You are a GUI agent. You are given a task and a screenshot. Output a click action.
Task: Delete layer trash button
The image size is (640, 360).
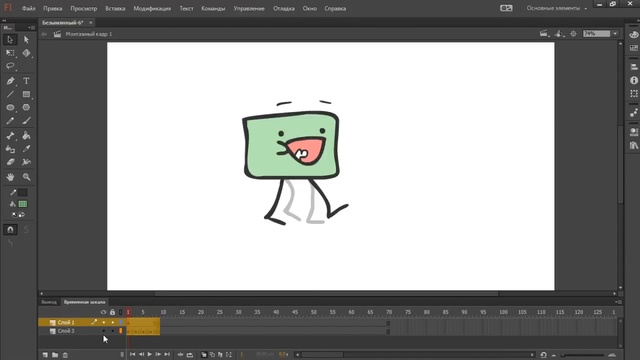[x=65, y=355]
